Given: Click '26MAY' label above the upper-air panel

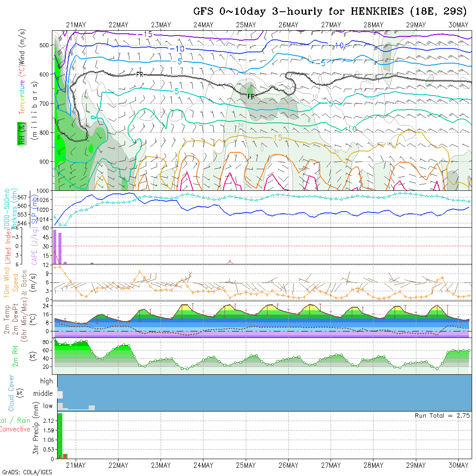Looking at the screenshot, I should (288, 25).
